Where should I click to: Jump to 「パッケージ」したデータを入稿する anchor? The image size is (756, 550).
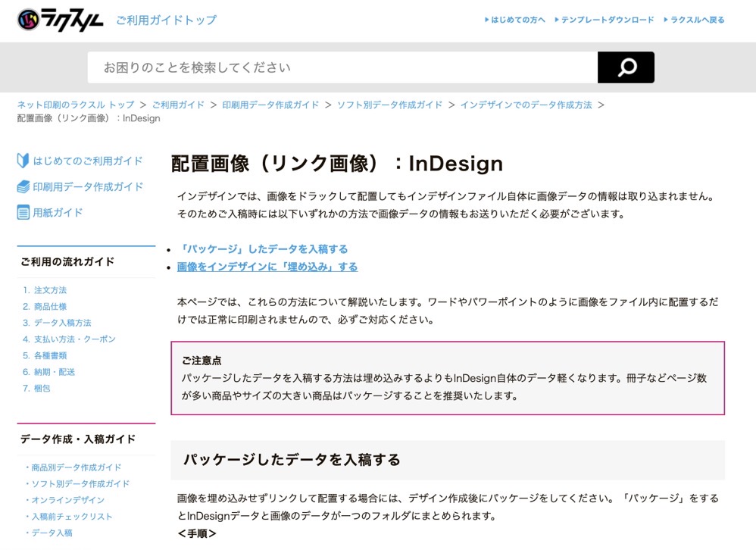coord(263,249)
